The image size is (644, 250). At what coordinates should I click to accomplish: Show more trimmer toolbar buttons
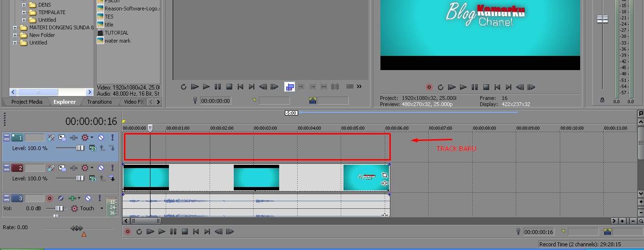pos(359,87)
